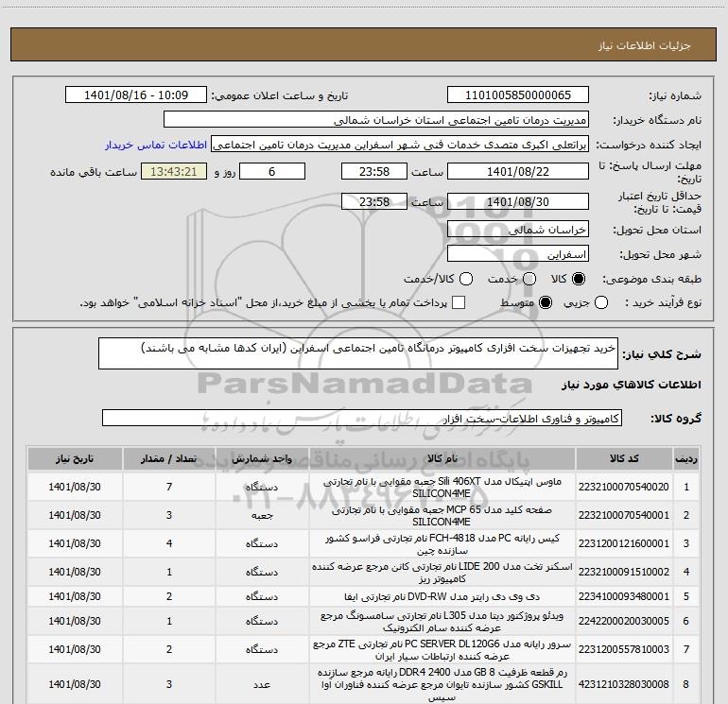The height and width of the screenshot is (704, 728).
Task: Click the DVD-RW writer item name
Action: point(442,597)
